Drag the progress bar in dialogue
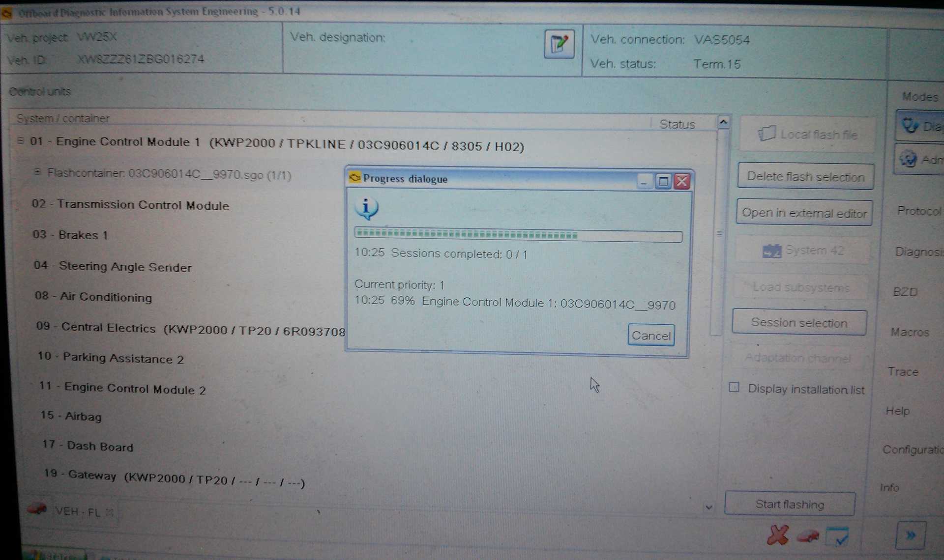Viewport: 944px width, 560px height. click(518, 234)
